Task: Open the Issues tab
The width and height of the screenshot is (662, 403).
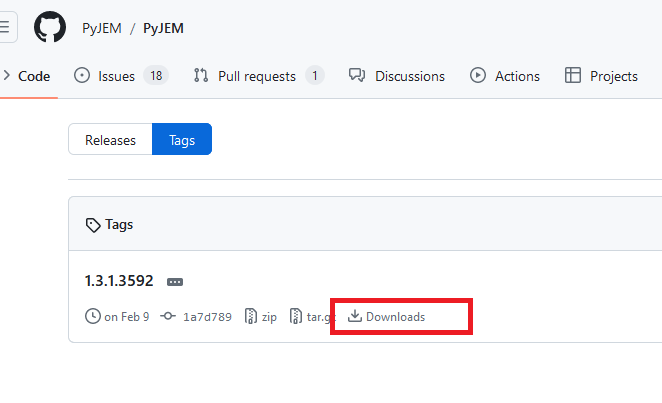Action: pos(121,76)
